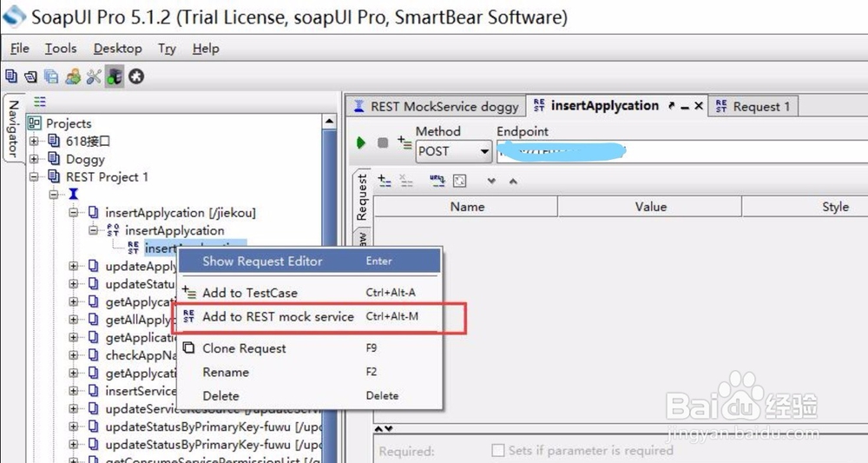The width and height of the screenshot is (868, 463).
Task: Collapse the insertApplycation [/jiekou] resource
Action: tap(74, 212)
